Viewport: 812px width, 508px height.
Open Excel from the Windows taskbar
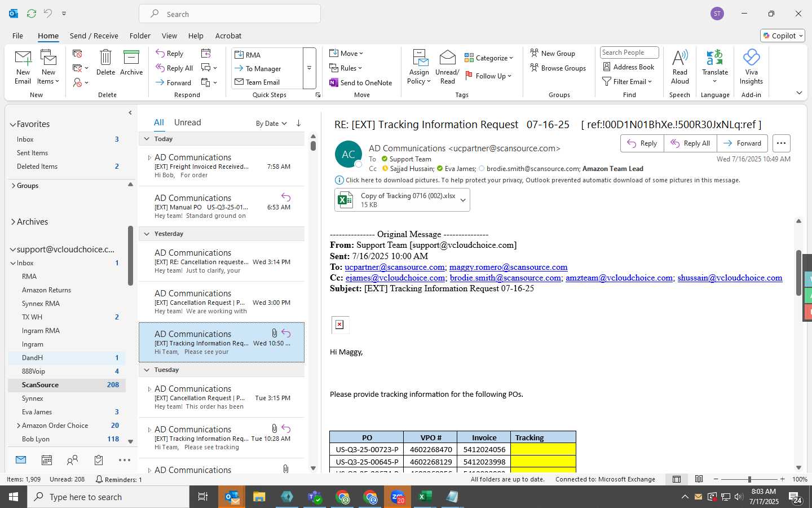point(425,497)
